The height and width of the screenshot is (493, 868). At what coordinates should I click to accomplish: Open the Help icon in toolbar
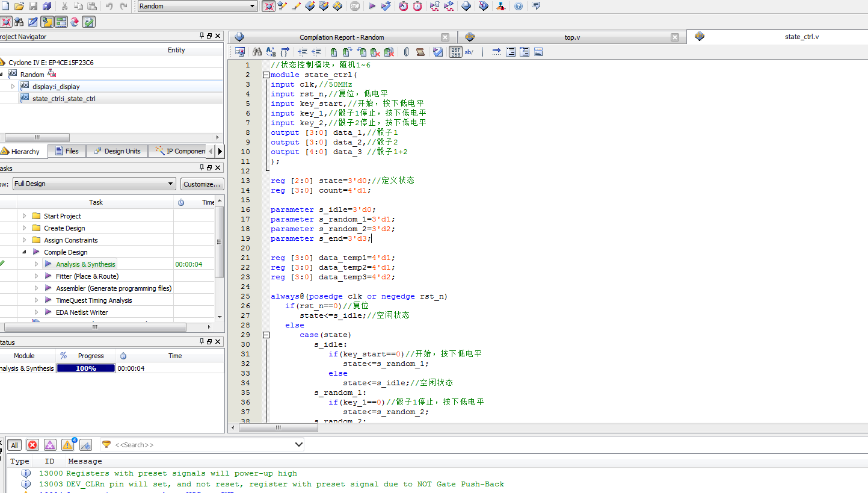pos(519,6)
